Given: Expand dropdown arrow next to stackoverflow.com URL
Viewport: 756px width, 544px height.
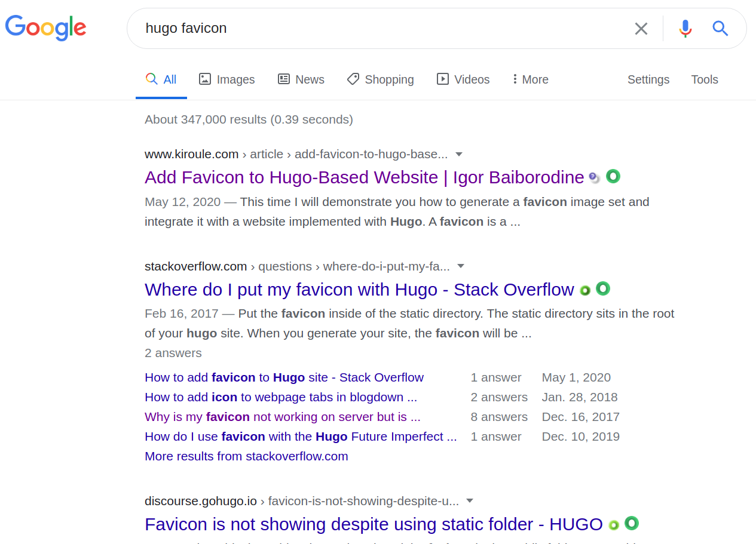Looking at the screenshot, I should 461,266.
